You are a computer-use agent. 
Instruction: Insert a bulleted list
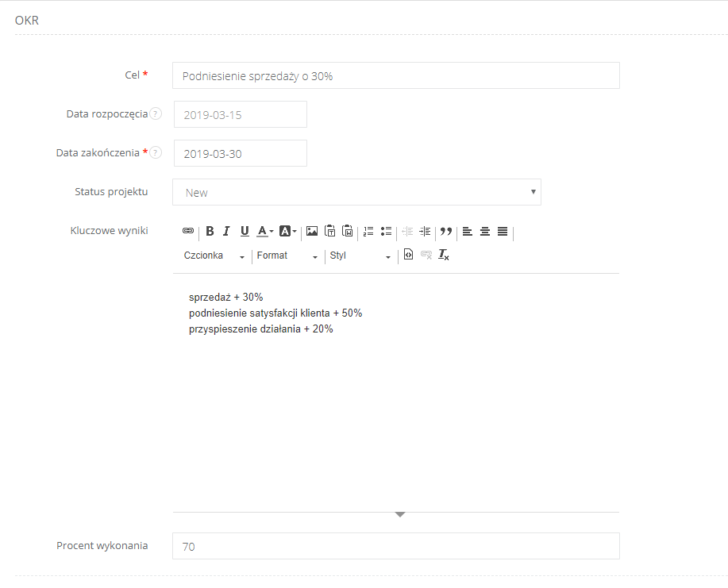(x=386, y=231)
